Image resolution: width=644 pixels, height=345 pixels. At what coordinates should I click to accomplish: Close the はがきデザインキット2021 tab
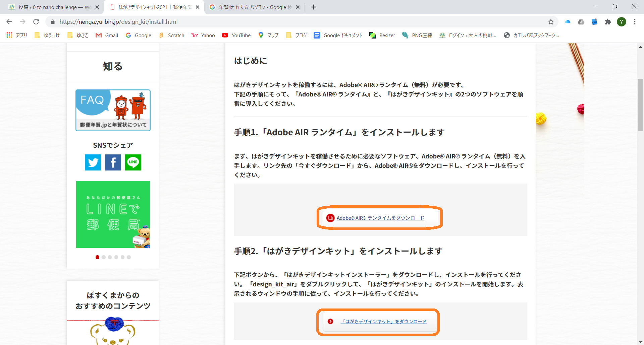tap(198, 7)
